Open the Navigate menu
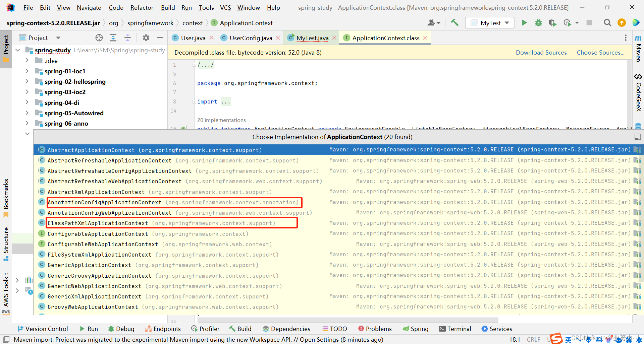 click(x=89, y=7)
